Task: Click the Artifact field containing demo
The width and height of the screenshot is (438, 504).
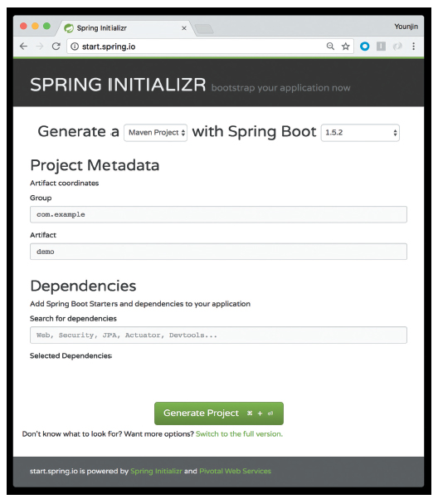Action: (x=218, y=252)
